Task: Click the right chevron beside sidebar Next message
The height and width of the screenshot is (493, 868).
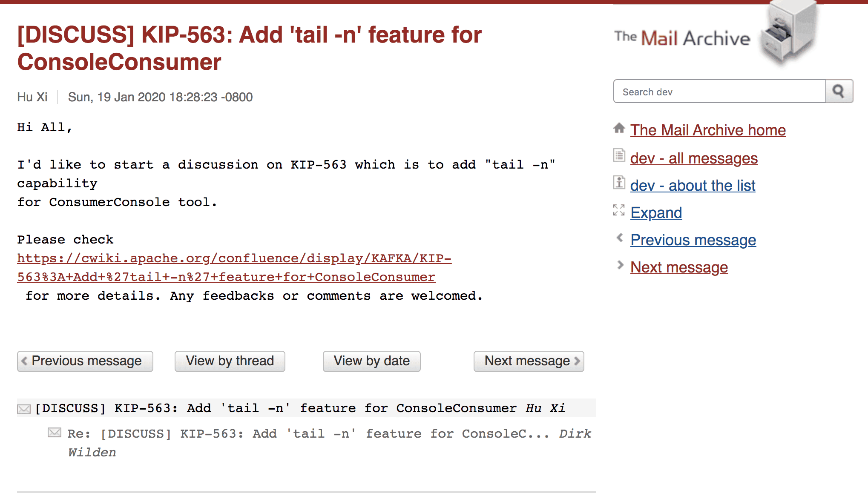Action: pyautogui.click(x=620, y=265)
